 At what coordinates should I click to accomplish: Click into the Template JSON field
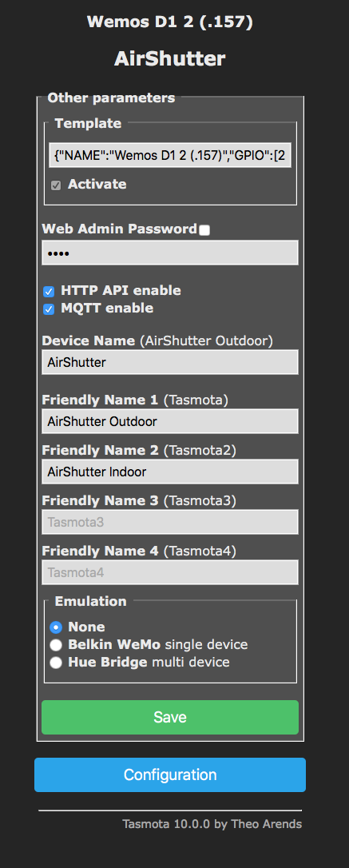170,156
